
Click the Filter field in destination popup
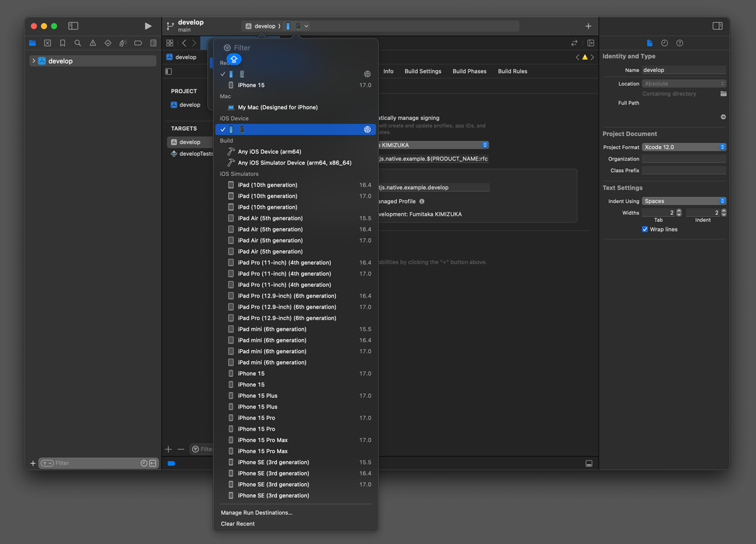tap(295, 48)
